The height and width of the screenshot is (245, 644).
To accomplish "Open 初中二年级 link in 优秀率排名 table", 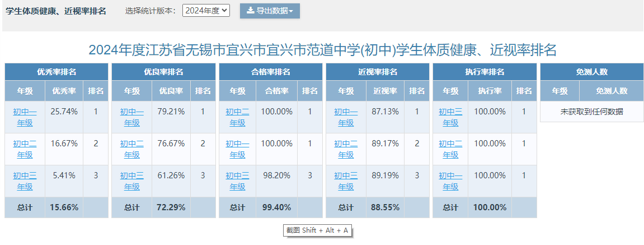I will pyautogui.click(x=25, y=149).
